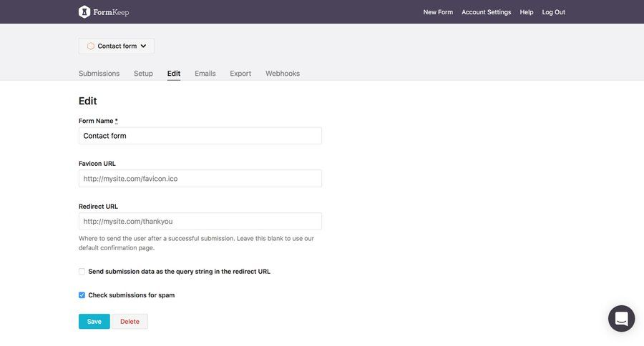Open Account Settings
The image size is (644, 346).
(x=487, y=12)
